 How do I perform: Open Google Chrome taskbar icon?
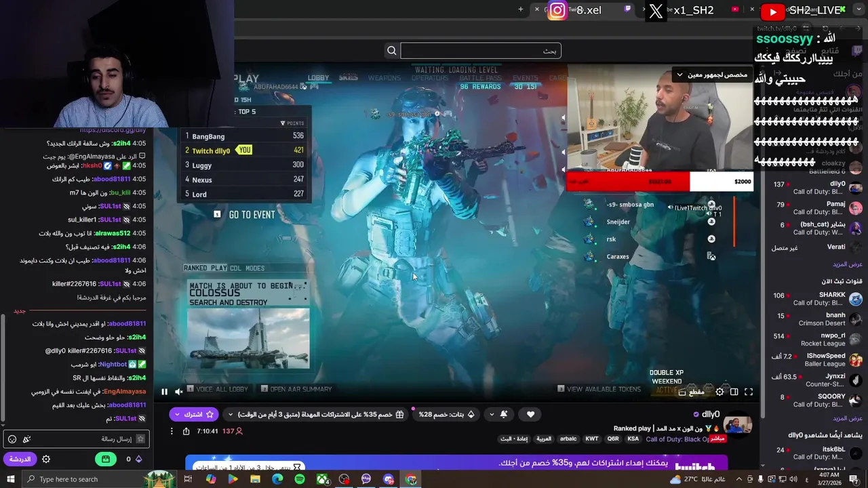[x=411, y=479]
